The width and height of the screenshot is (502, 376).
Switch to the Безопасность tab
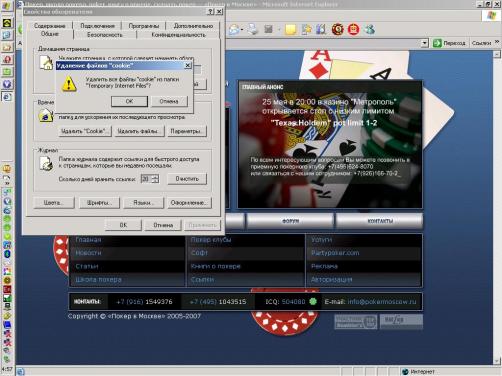105,35
